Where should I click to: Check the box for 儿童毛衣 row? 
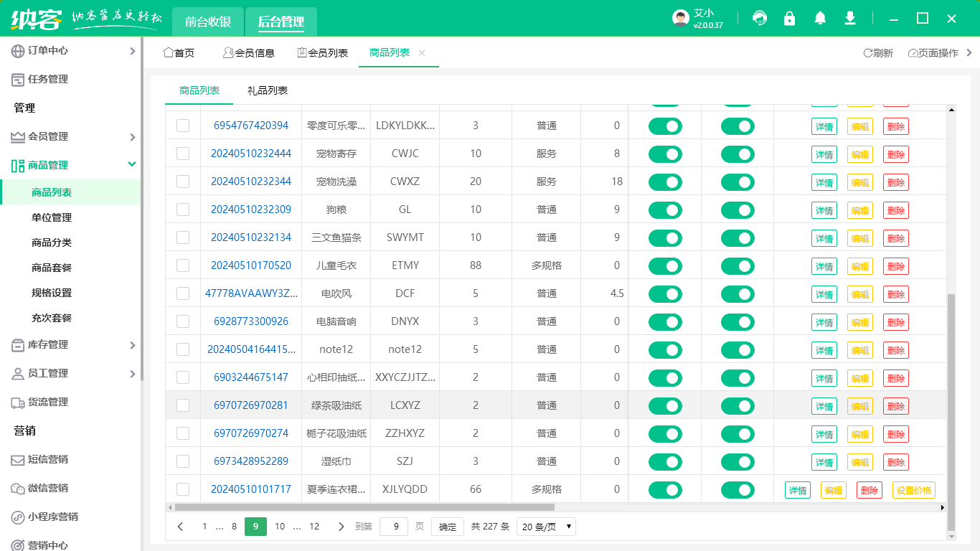pos(183,265)
